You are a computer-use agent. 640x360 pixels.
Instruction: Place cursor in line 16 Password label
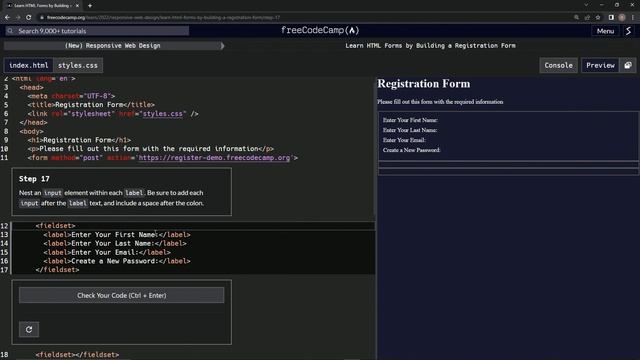[x=117, y=261]
